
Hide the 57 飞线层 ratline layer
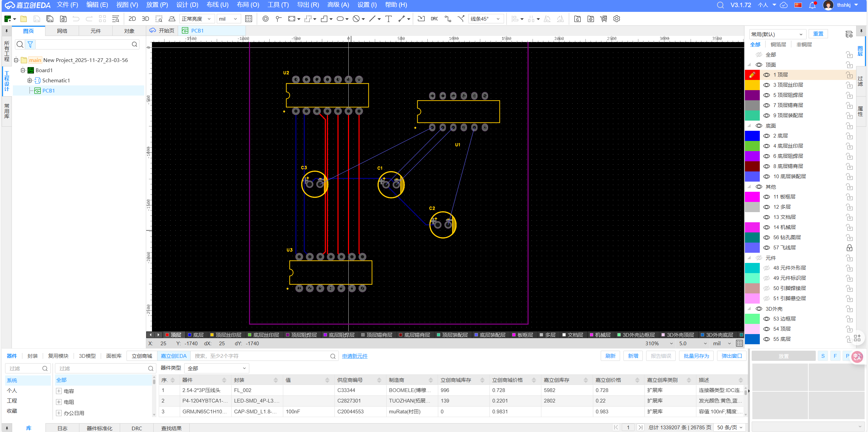click(767, 248)
